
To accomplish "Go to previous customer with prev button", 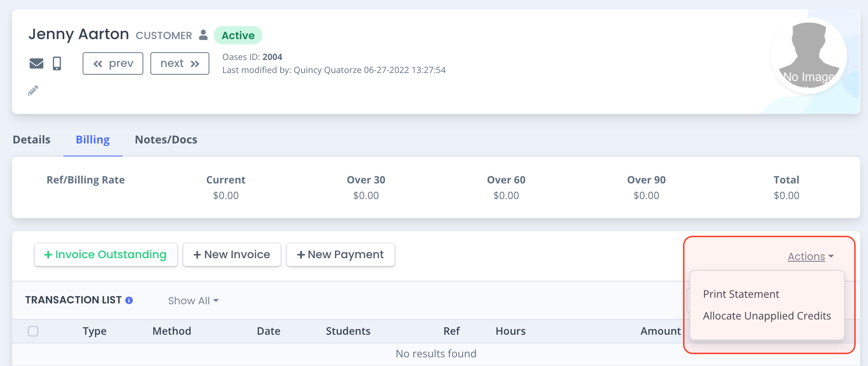I will [113, 63].
